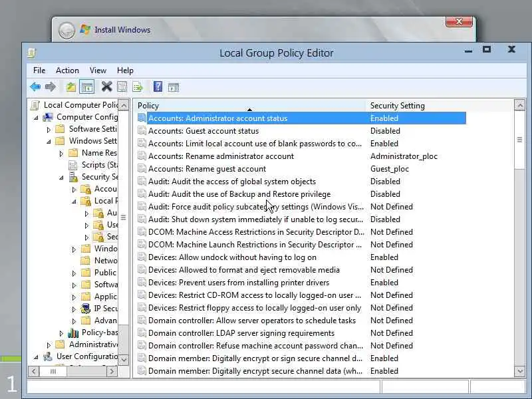Click the 'Administrator_ploc' security setting value
The width and height of the screenshot is (532, 399).
pyautogui.click(x=404, y=156)
